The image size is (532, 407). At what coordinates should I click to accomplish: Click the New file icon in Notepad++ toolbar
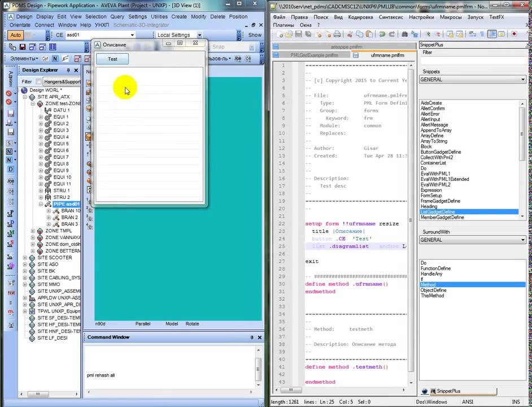280,34
